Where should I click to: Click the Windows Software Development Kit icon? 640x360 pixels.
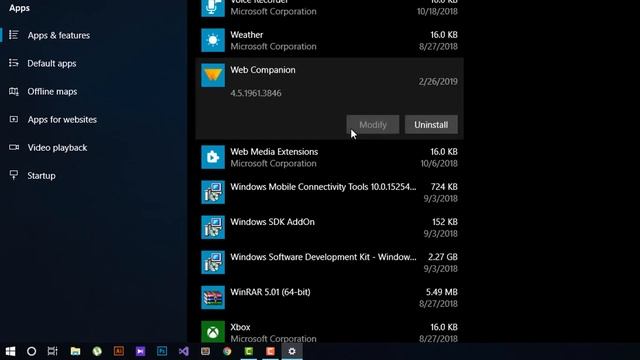(x=213, y=262)
